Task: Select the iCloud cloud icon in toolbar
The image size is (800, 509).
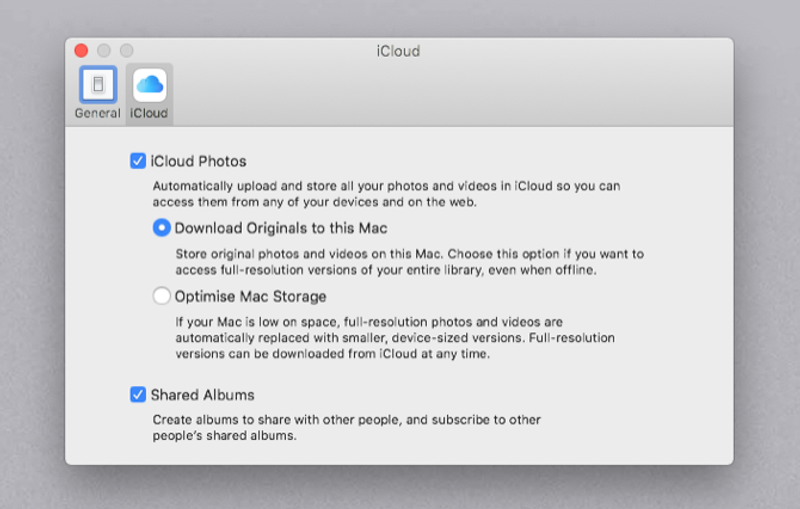Action: [x=149, y=85]
